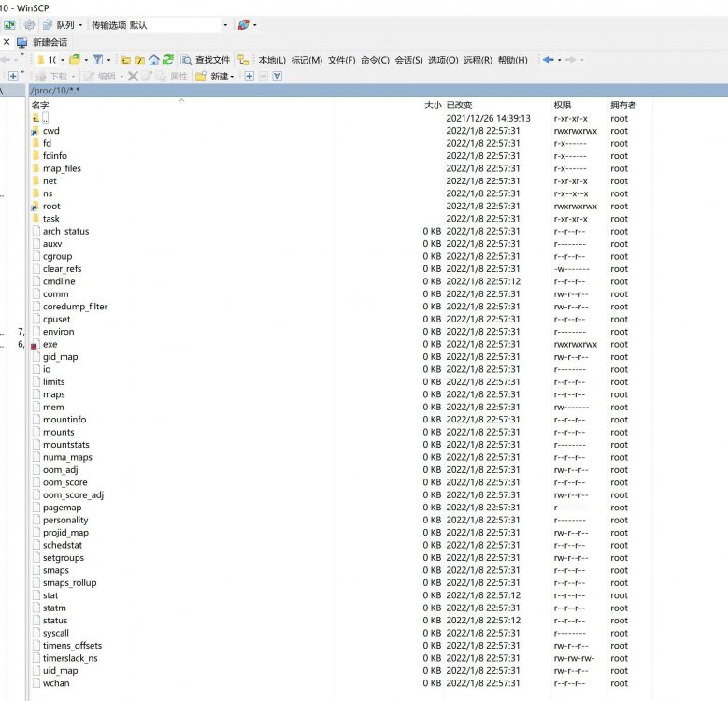
Task: Open the 本地(L) menu
Action: (x=272, y=61)
